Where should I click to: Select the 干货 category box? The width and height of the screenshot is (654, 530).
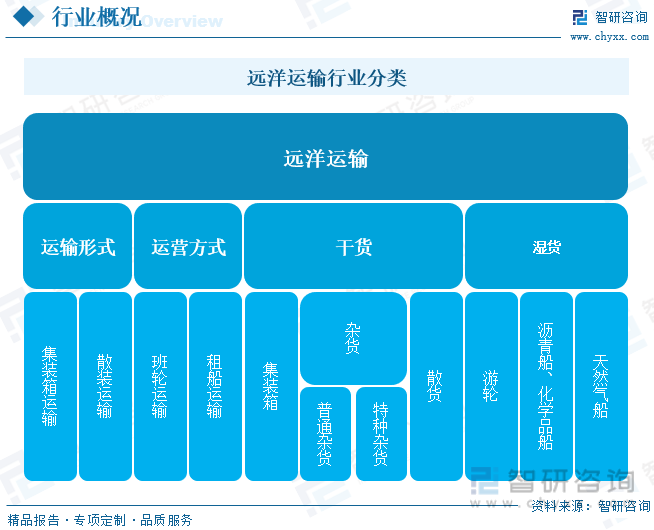click(x=353, y=246)
